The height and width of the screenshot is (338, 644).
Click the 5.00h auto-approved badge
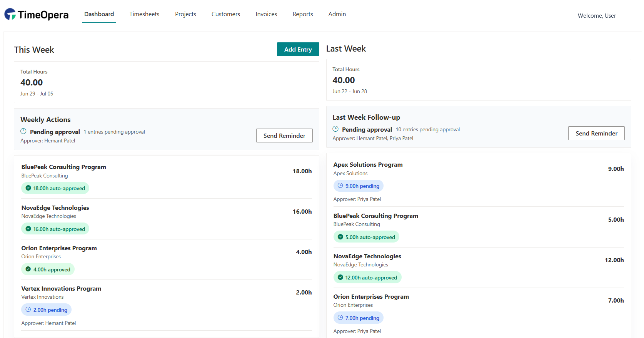pyautogui.click(x=366, y=237)
